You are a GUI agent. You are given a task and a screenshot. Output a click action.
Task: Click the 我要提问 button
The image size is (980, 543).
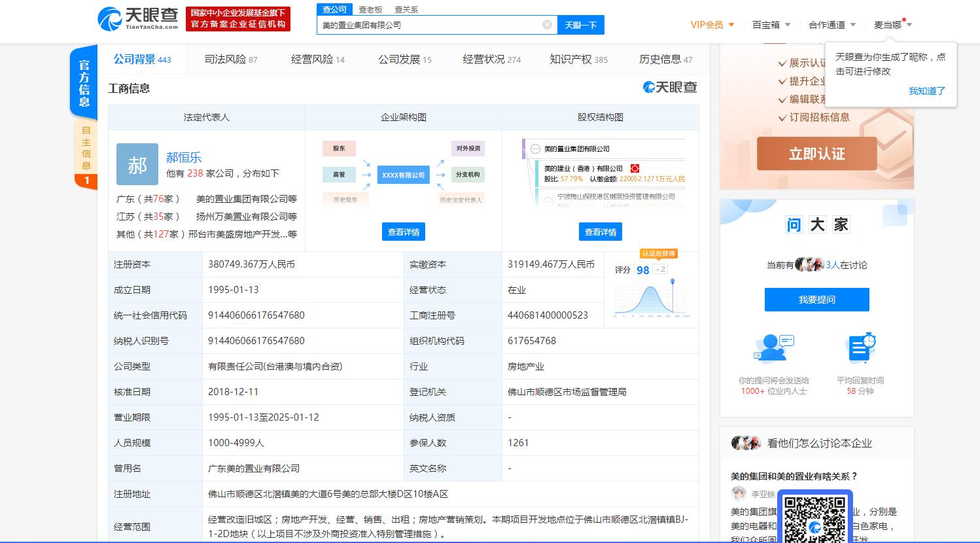coord(816,300)
